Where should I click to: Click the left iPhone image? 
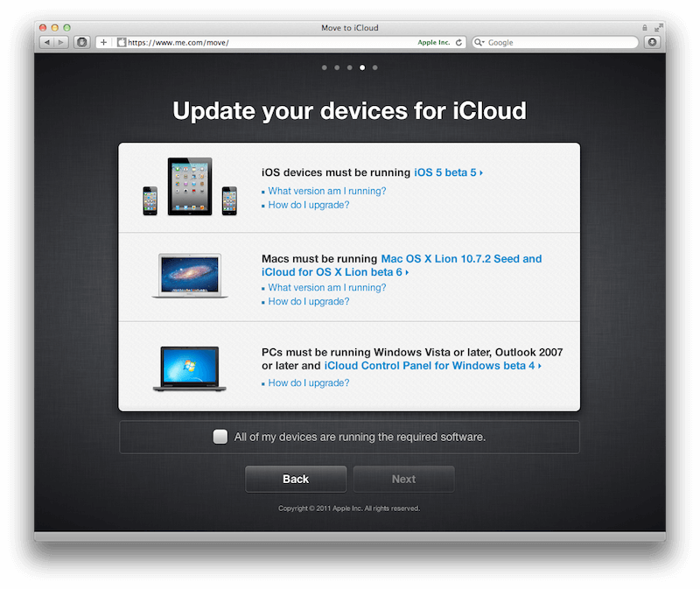pyautogui.click(x=150, y=201)
